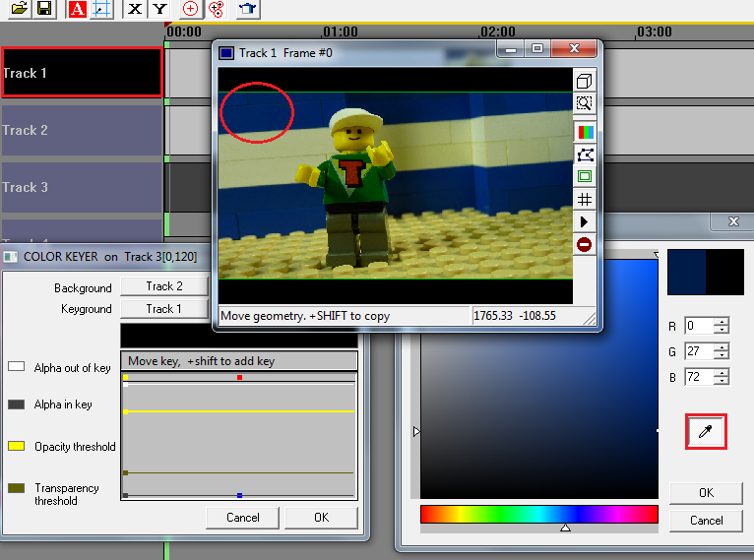Click the blue shirt toolbar icon
This screenshot has height=560, width=754.
(x=248, y=9)
